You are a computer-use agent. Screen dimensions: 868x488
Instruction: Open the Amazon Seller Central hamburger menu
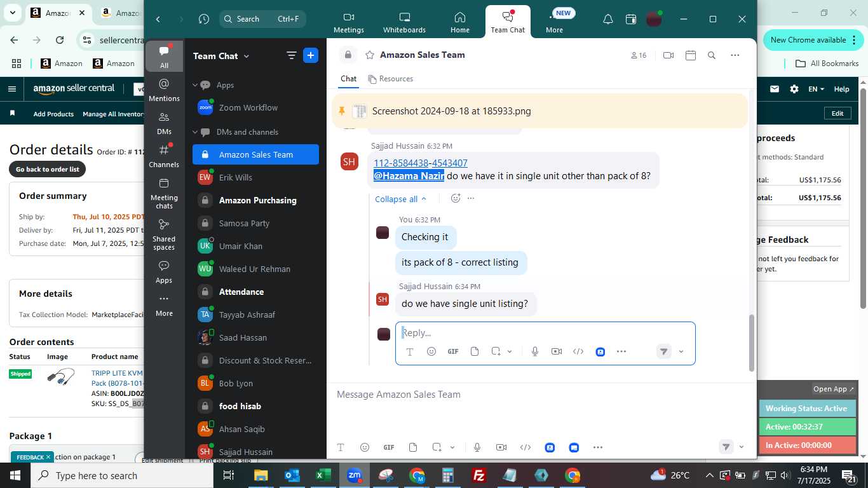11,89
